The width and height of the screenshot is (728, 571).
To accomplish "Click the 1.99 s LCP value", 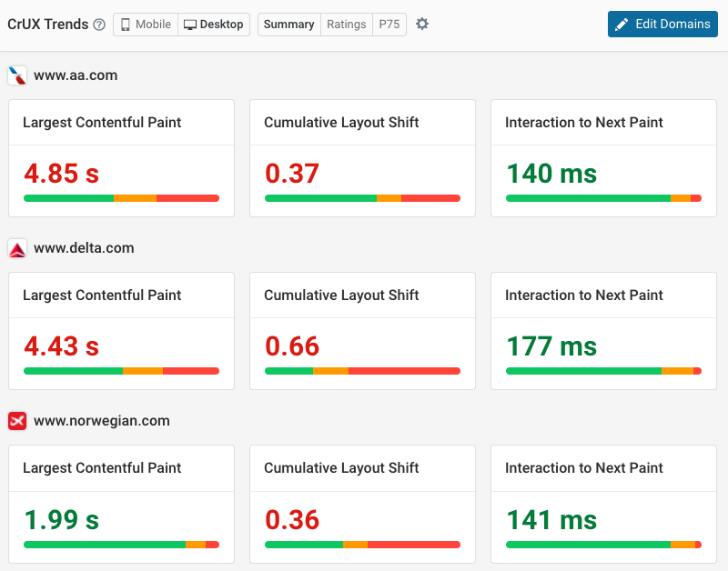I will [x=61, y=520].
